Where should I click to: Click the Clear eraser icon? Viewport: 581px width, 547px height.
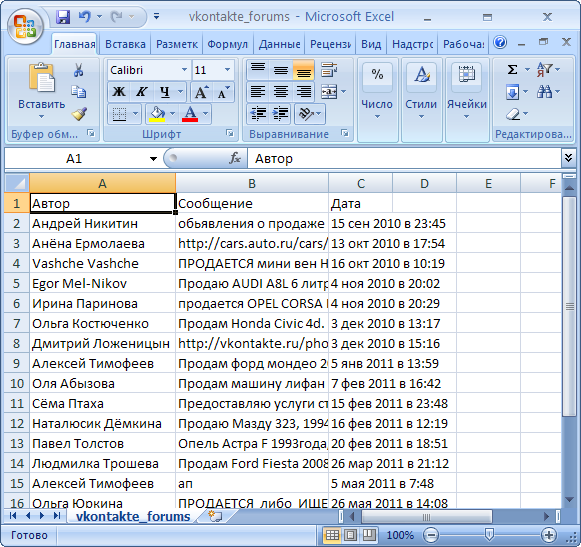point(513,114)
